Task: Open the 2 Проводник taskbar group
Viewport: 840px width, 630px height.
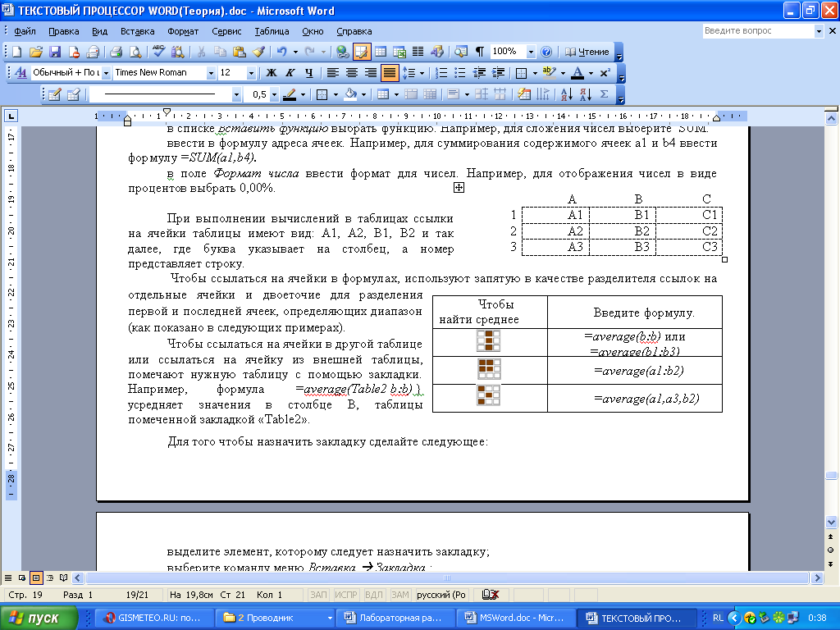Action: [274, 618]
